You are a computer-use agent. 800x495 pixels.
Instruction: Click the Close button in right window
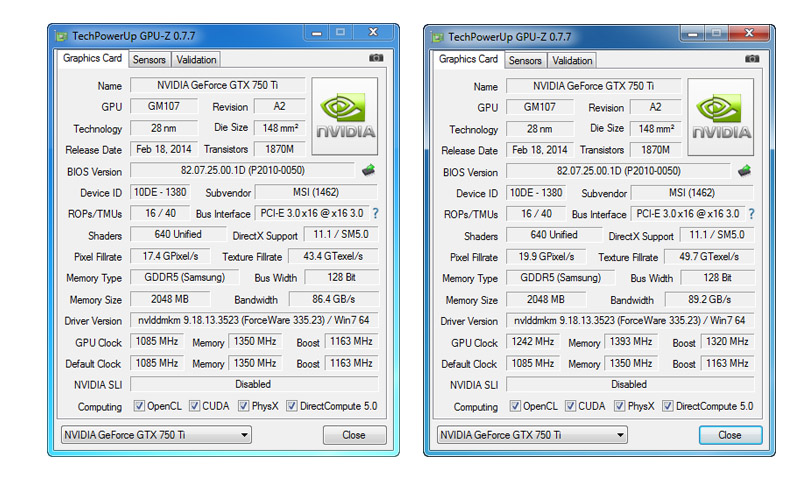(730, 435)
